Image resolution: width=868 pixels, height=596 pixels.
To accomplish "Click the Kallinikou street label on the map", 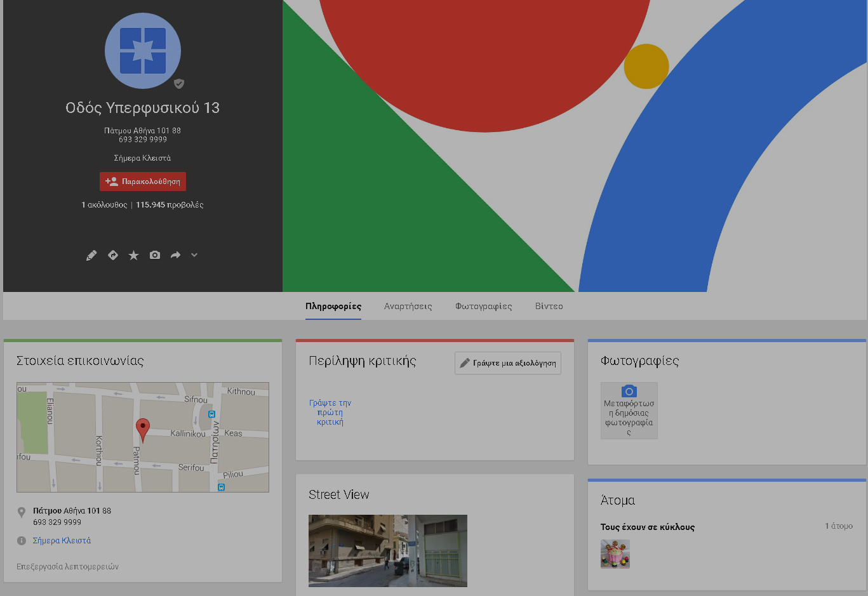I will (x=188, y=434).
